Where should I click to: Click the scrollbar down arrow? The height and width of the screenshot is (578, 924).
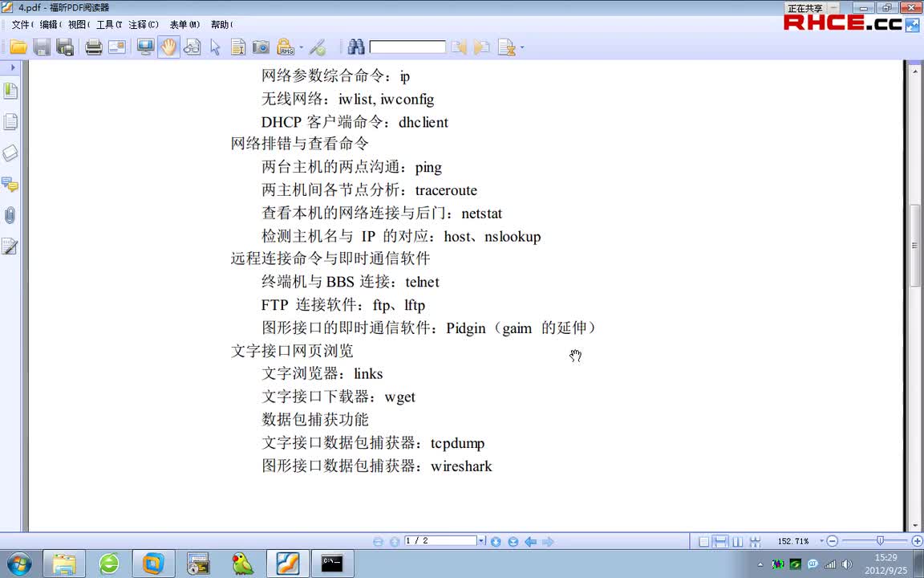click(914, 526)
